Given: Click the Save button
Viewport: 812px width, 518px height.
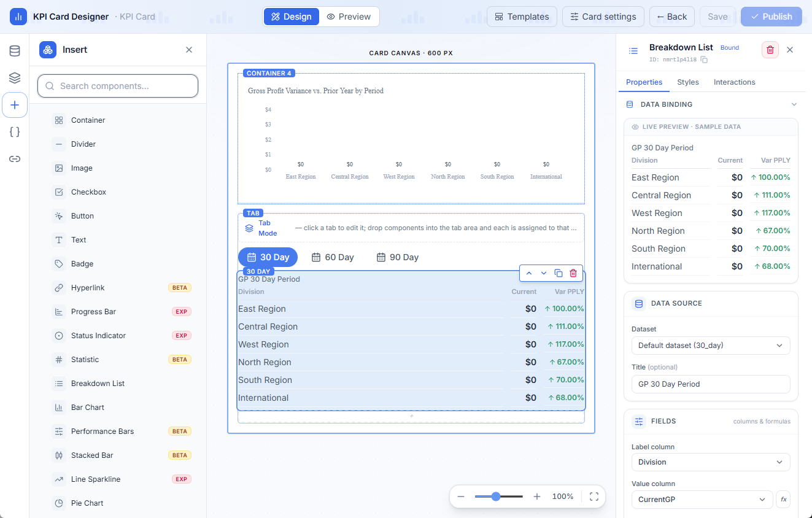Looking at the screenshot, I should [717, 17].
